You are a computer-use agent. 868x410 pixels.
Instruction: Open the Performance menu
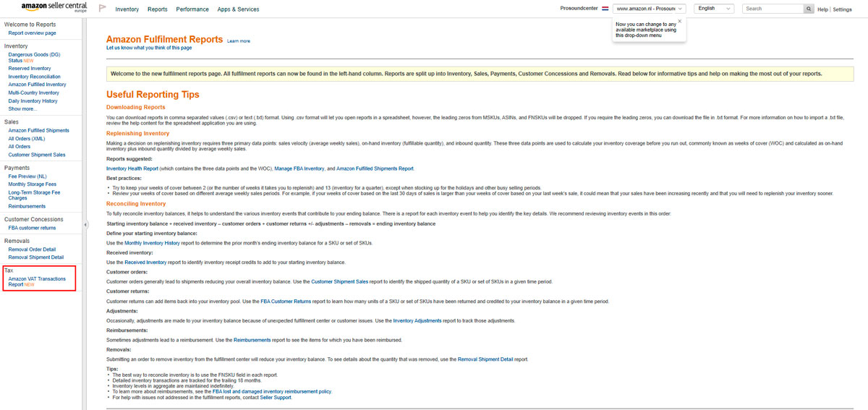[192, 9]
